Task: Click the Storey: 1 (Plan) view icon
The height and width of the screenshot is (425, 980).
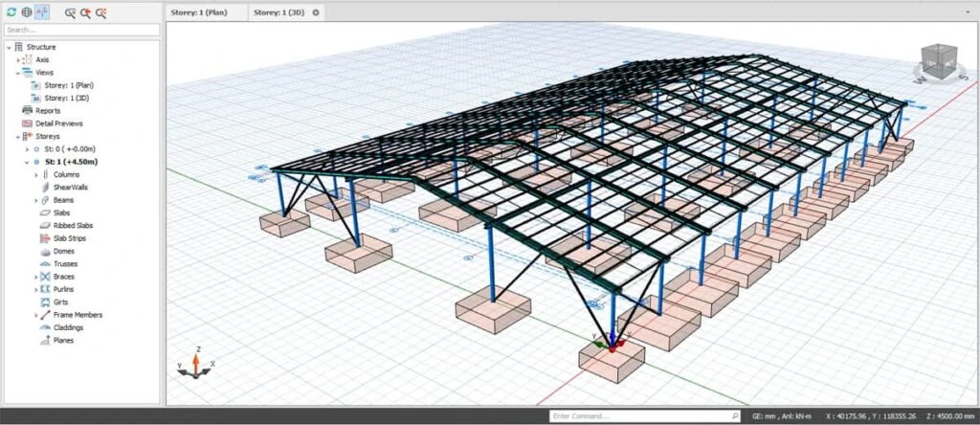Action: [36, 85]
